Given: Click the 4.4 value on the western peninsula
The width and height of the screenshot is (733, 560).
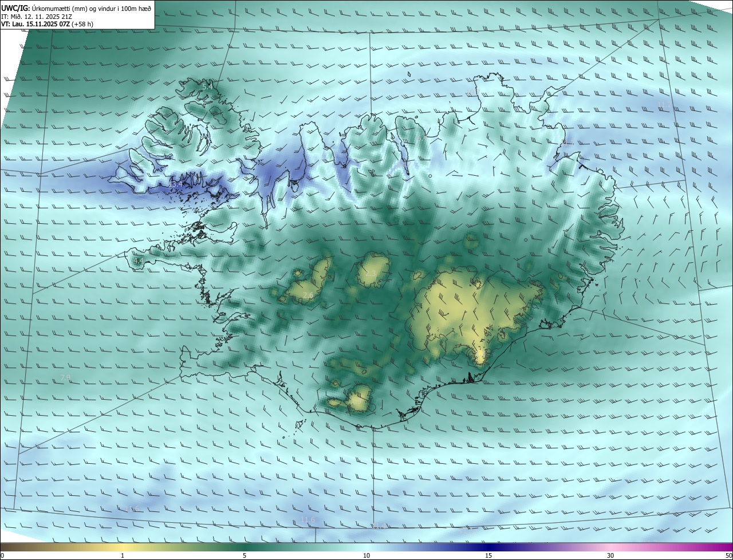Looking at the screenshot, I should (137, 261).
